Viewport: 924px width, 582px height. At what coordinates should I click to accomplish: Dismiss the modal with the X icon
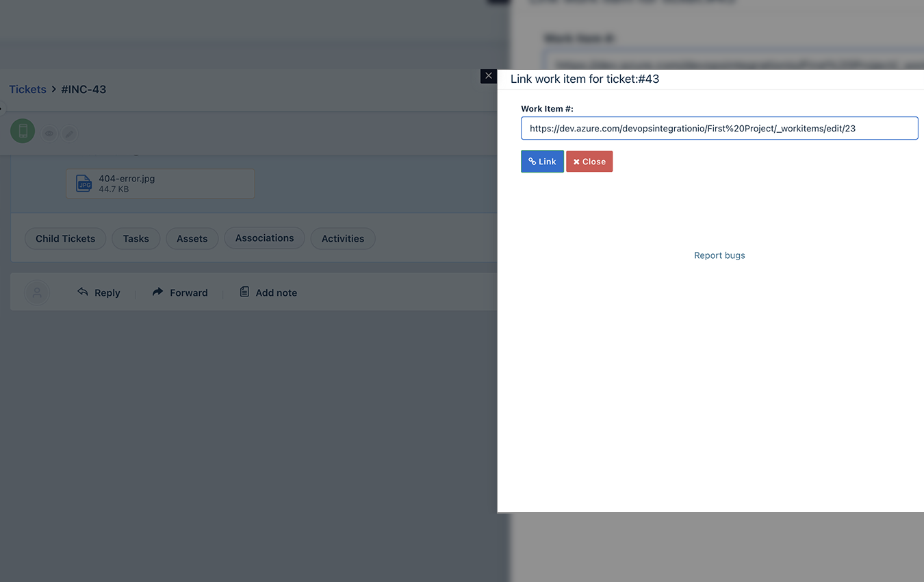pyautogui.click(x=488, y=76)
